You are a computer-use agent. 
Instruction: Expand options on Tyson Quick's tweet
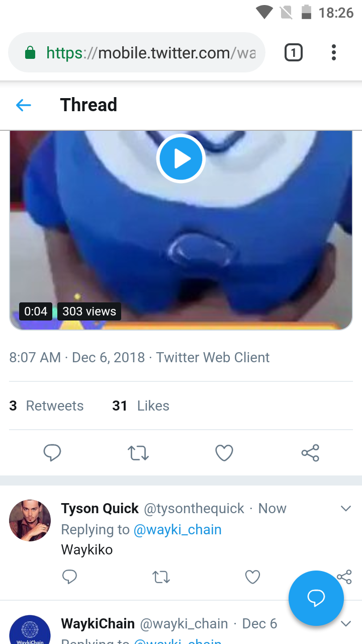tap(345, 508)
